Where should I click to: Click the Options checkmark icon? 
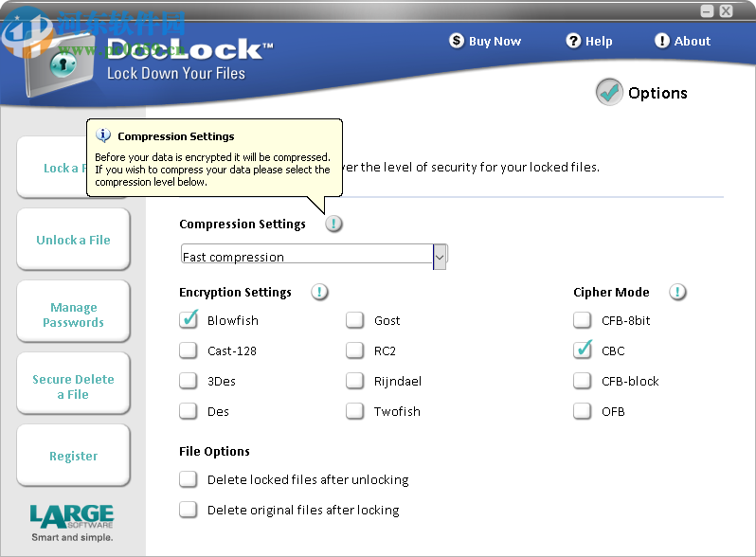coord(609,92)
